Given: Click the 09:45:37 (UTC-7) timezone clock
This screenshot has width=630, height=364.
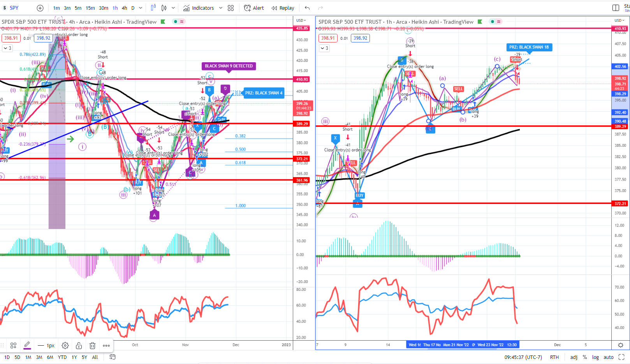Looking at the screenshot, I should [x=523, y=357].
